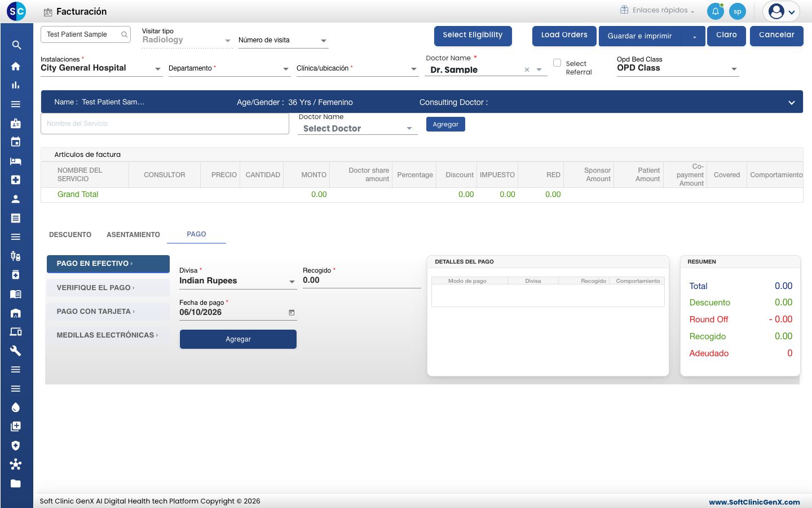Select the hospital bed icon
This screenshot has width=812, height=508.
(x=16, y=161)
